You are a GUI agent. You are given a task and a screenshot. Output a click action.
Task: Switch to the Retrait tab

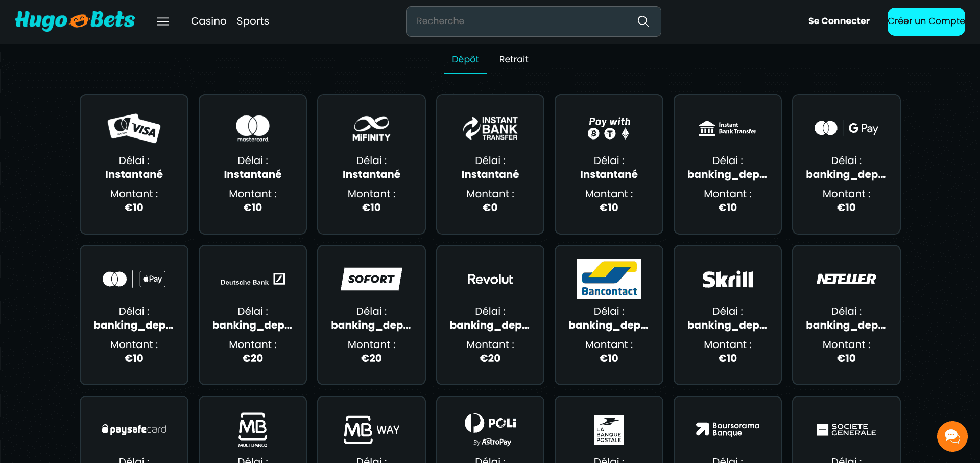pyautogui.click(x=514, y=59)
